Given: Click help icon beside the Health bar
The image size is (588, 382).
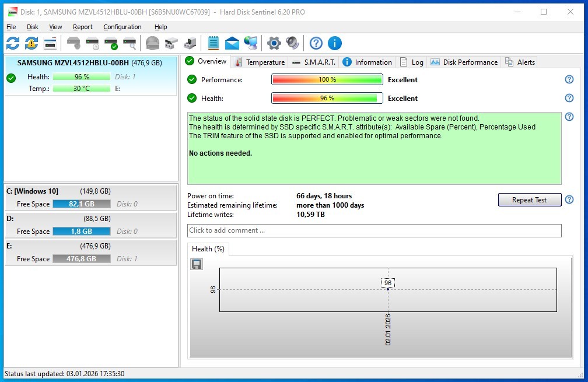Looking at the screenshot, I should [569, 98].
